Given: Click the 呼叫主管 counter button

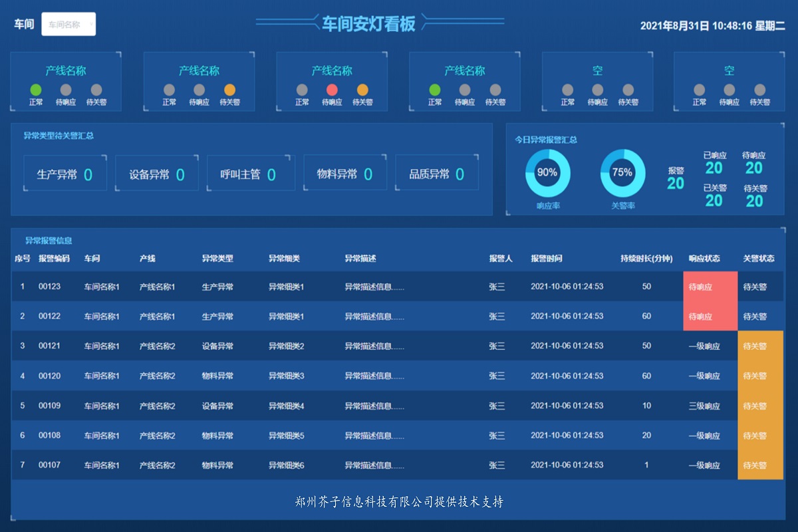Looking at the screenshot, I should coord(250,172).
